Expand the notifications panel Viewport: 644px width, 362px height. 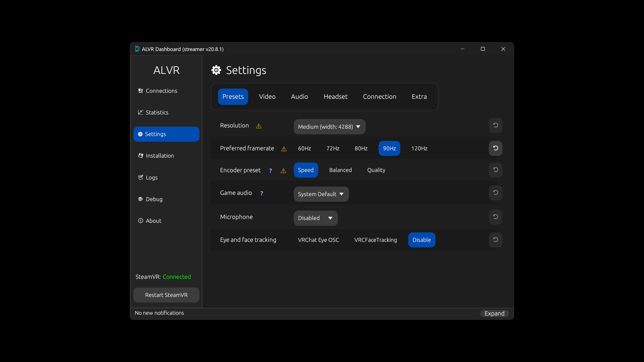click(x=494, y=313)
